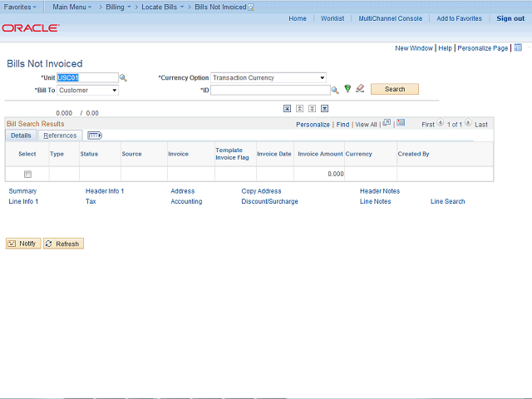This screenshot has height=399, width=532.
Task: Open the Unit lookup magnifier icon
Action: (123, 78)
